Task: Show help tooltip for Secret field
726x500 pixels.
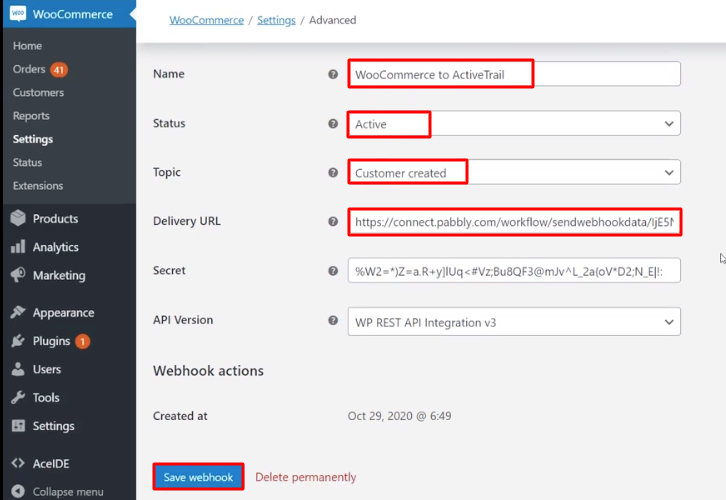Action: [x=333, y=271]
